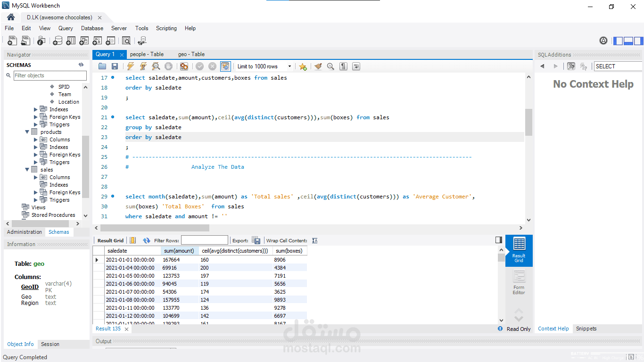Image resolution: width=644 pixels, height=362 pixels.
Task: Collapse the products table node
Action: pos(27,132)
